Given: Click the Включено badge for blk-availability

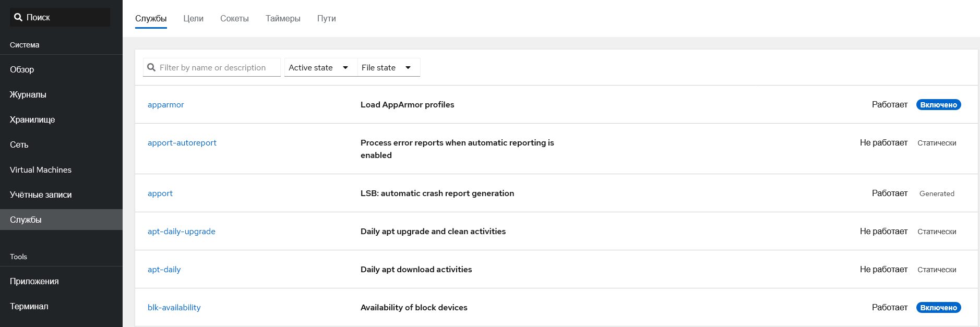Looking at the screenshot, I should [x=938, y=308].
